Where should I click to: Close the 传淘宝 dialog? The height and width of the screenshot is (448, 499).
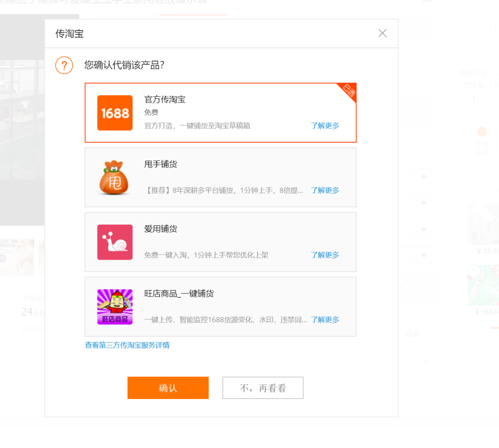(x=383, y=33)
